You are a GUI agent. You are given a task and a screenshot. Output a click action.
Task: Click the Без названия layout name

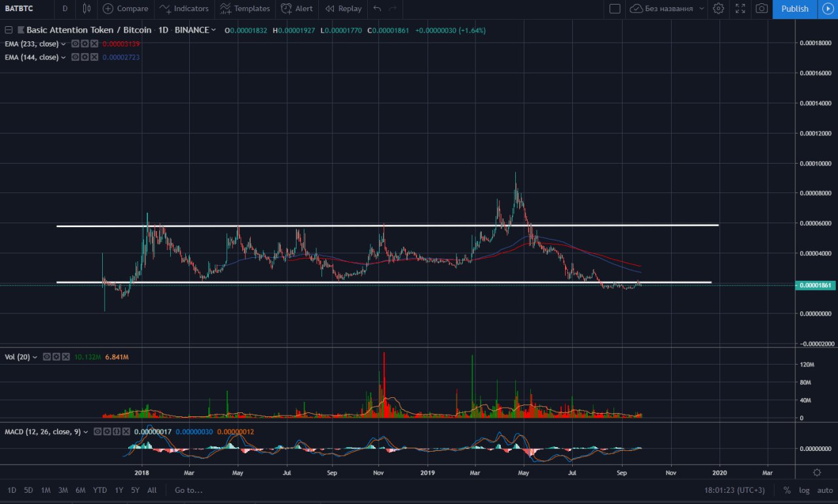(669, 9)
